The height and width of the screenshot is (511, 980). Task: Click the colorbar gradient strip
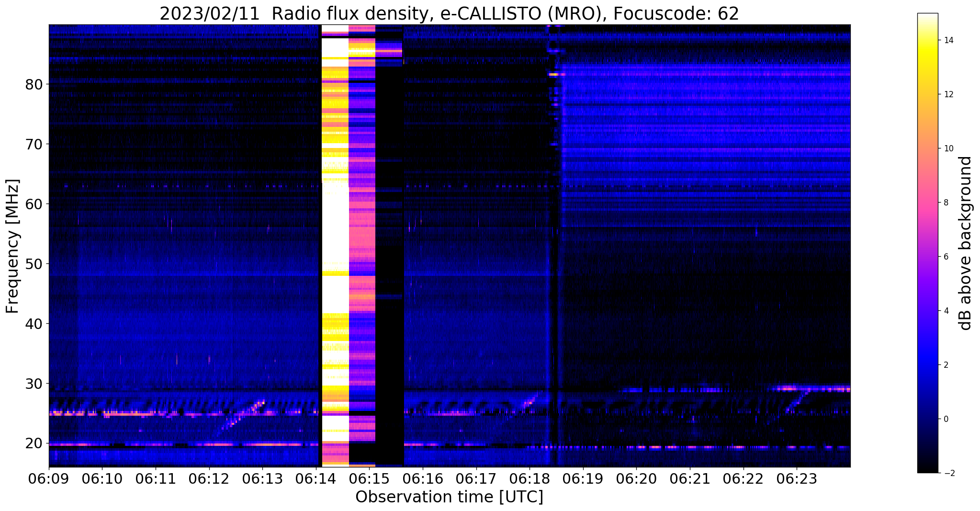(x=927, y=243)
